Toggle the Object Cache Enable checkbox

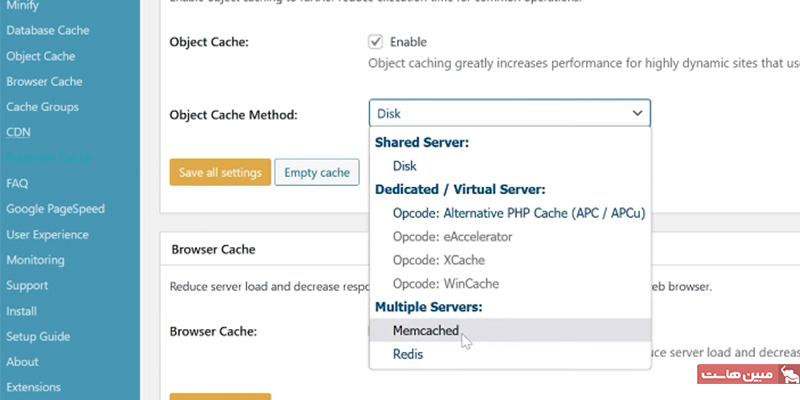coord(376,42)
